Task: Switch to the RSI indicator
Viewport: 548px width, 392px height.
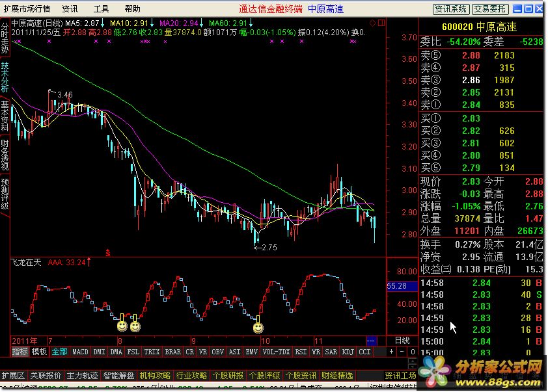Action: 301,352
